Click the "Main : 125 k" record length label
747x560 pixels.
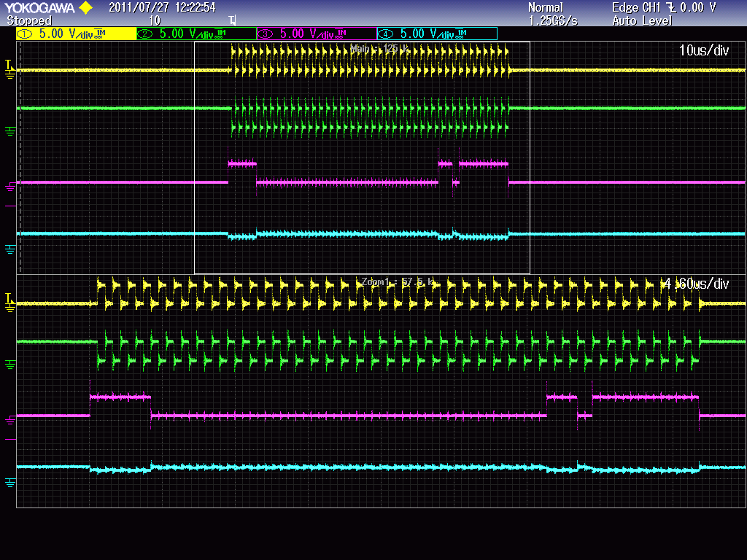pyautogui.click(x=379, y=48)
